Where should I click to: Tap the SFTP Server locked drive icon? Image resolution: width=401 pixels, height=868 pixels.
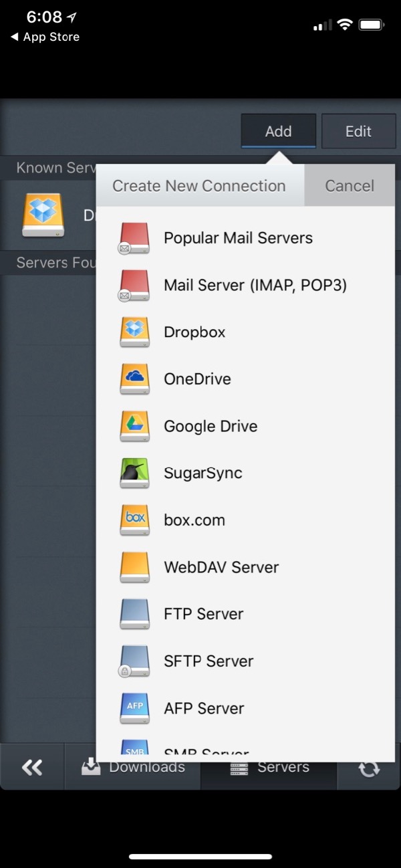134,661
